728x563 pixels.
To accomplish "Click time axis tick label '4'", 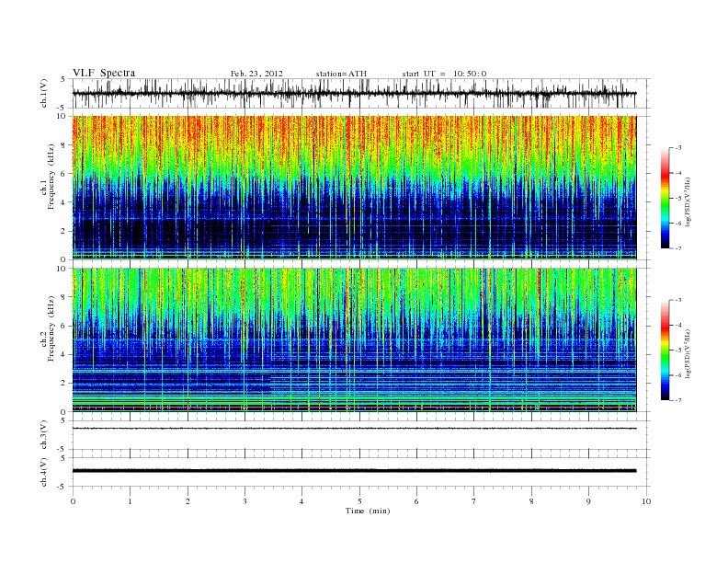I will pos(301,501).
